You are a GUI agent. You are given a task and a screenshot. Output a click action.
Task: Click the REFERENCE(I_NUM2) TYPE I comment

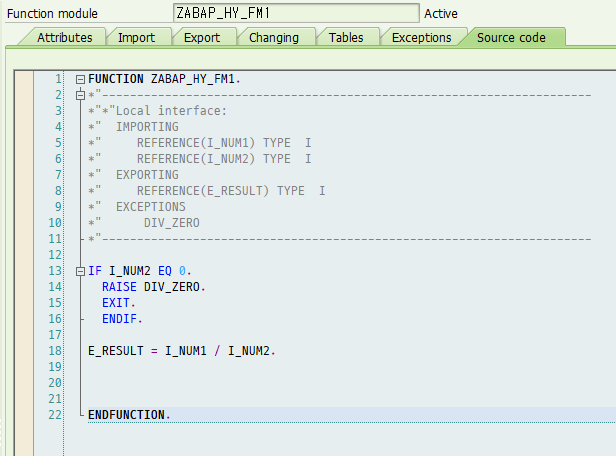[x=224, y=159]
